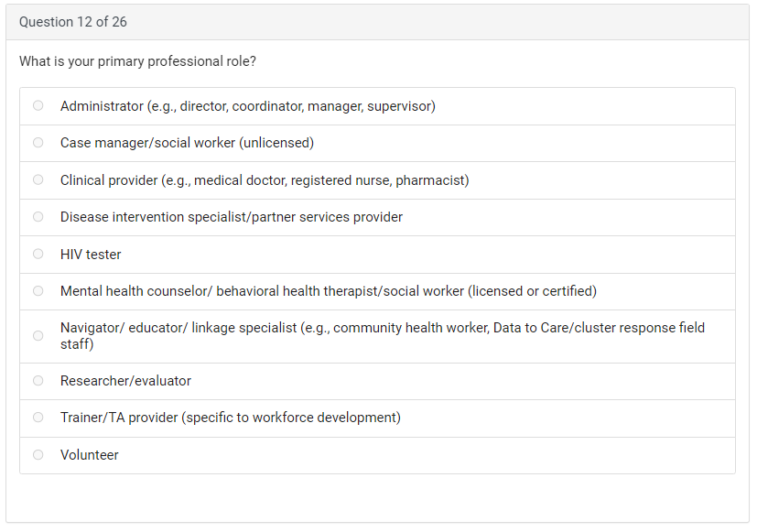Viewport: 757px width, 532px height.
Task: Click the 'What is your primary professional role?' text
Action: [137, 61]
